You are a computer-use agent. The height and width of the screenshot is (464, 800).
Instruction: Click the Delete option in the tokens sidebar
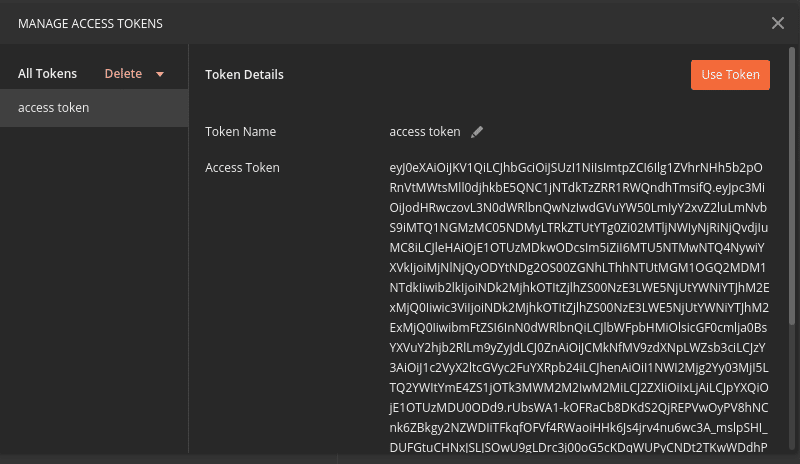coord(123,74)
